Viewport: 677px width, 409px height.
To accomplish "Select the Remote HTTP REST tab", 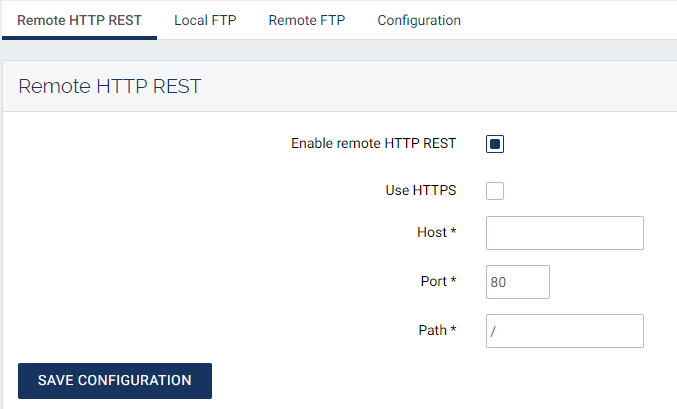I will click(80, 20).
